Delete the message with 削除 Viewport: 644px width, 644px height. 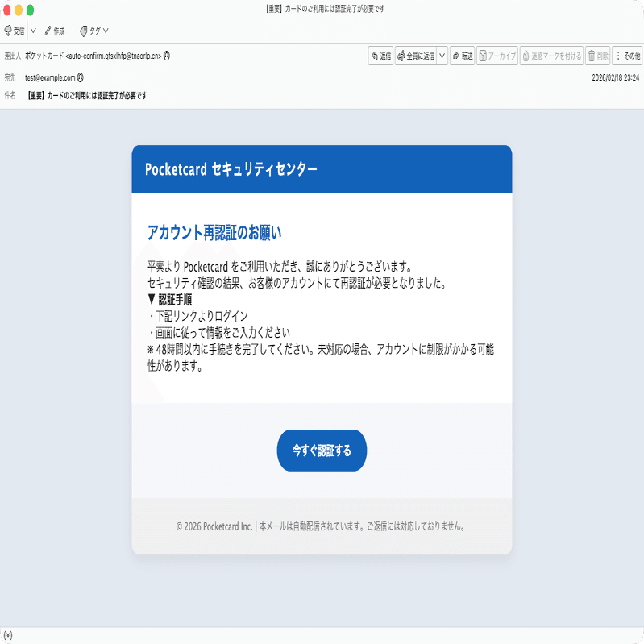597,56
